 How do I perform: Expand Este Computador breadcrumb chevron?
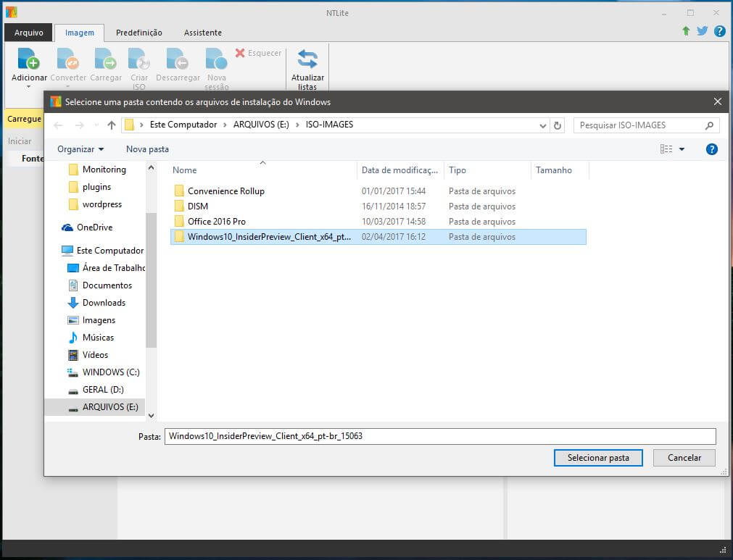225,125
